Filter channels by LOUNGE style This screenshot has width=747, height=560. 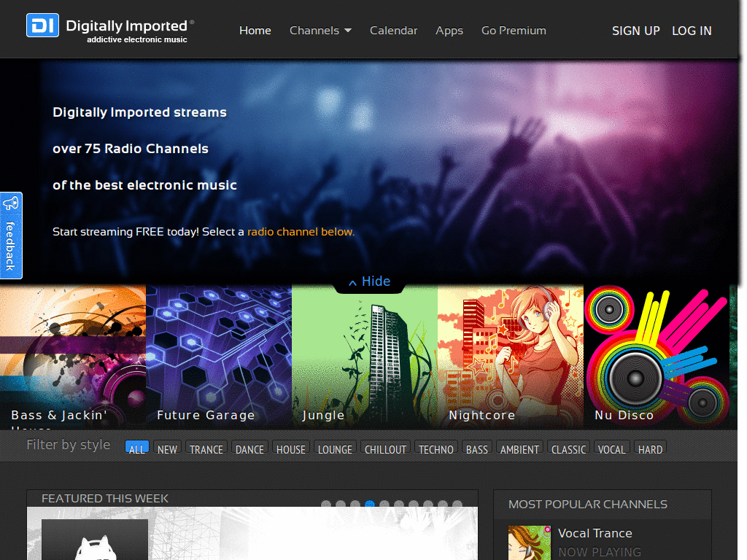click(335, 448)
